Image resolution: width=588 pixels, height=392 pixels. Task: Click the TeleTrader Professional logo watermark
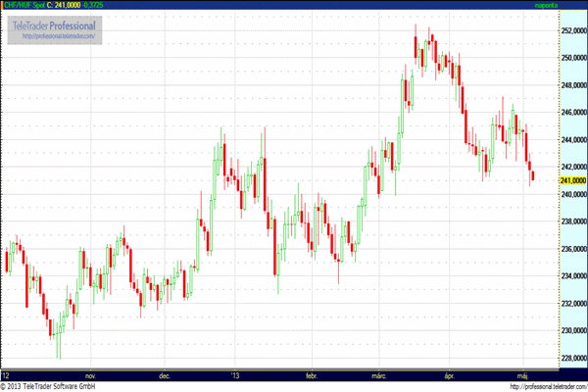[55, 24]
